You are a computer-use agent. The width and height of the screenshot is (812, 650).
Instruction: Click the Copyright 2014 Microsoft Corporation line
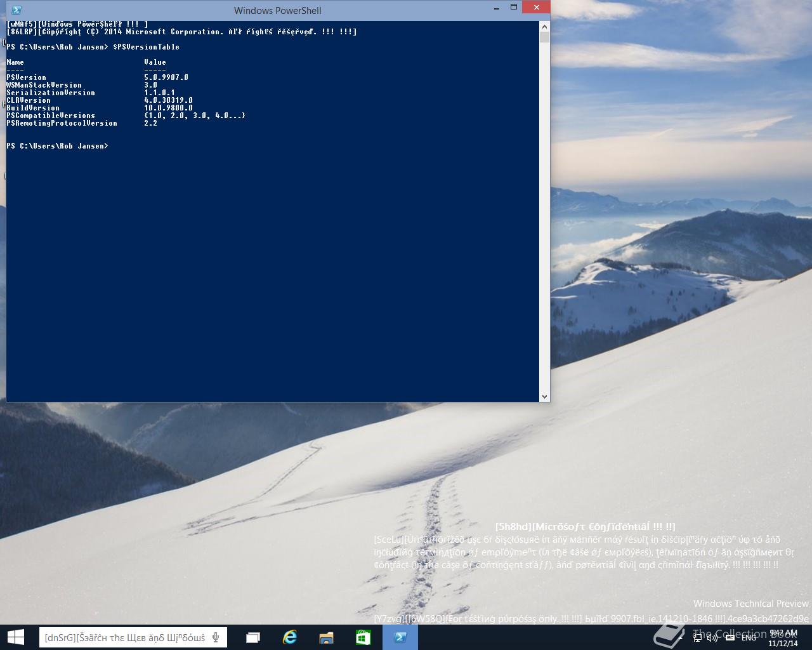181,32
